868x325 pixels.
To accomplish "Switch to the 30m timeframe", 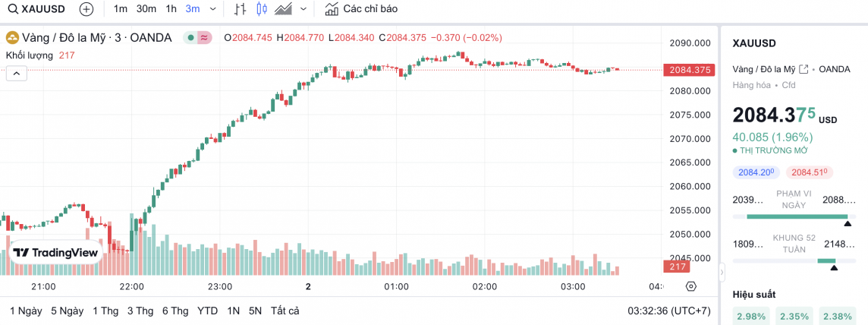I will tap(146, 9).
